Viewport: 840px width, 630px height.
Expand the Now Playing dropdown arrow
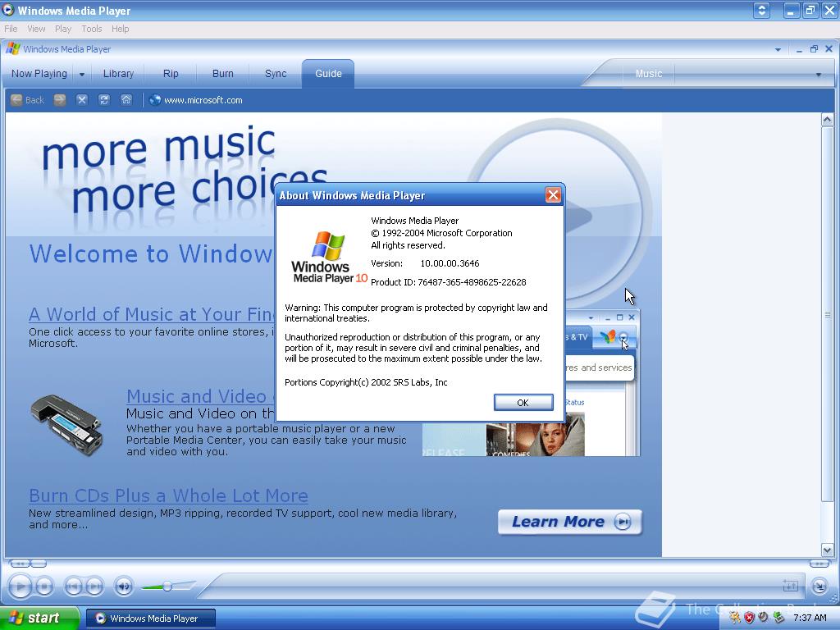[x=82, y=75]
